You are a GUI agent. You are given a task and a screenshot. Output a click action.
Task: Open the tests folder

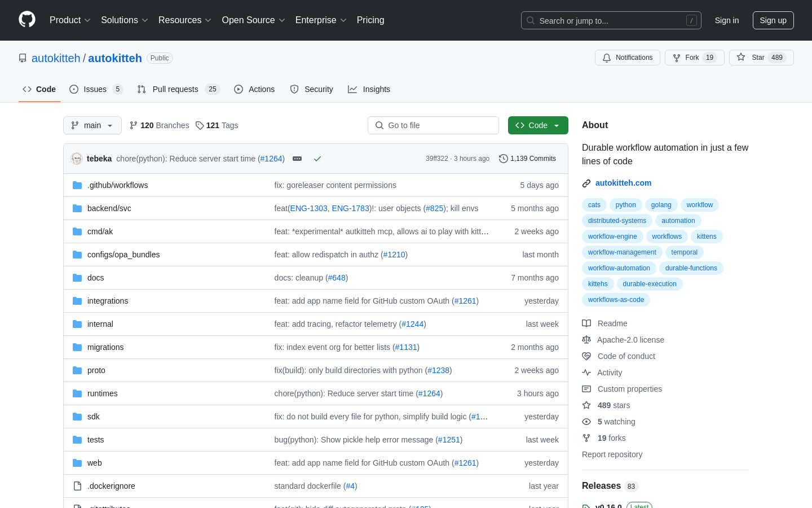pos(96,440)
